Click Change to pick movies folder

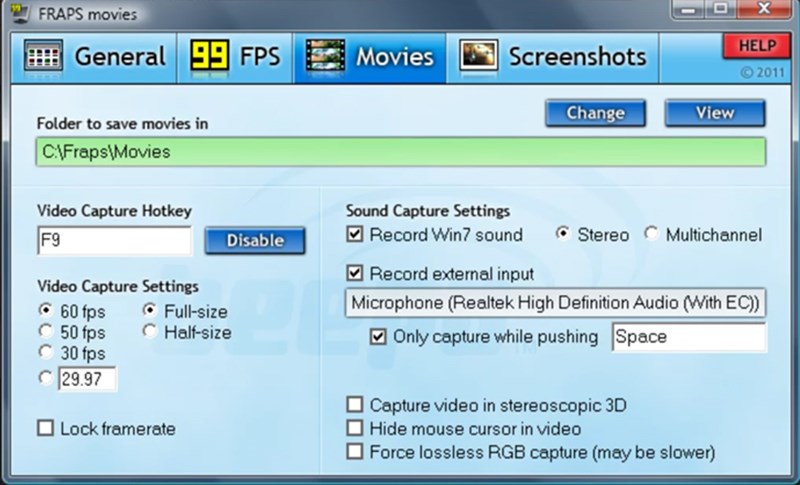[595, 113]
